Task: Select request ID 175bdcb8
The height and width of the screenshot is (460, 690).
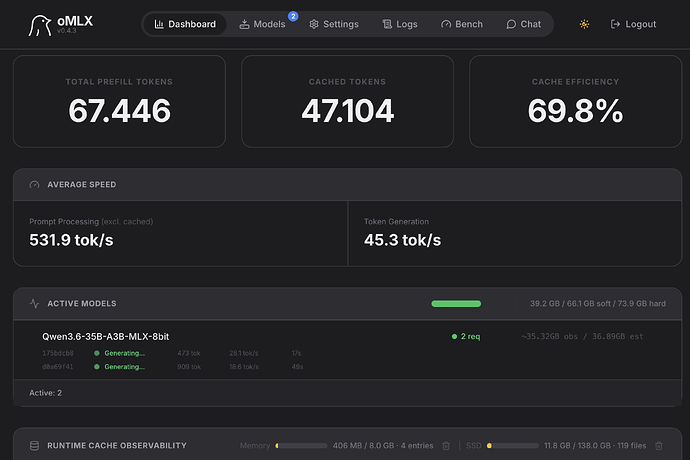Action: tap(58, 353)
